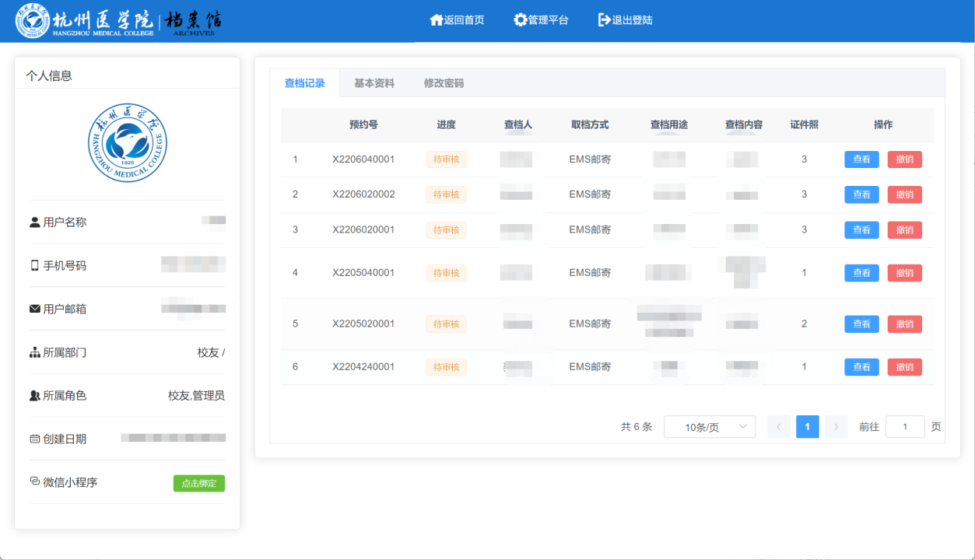
Task: Cancel appointment X2204240001 with 撤销 button
Action: coord(904,367)
